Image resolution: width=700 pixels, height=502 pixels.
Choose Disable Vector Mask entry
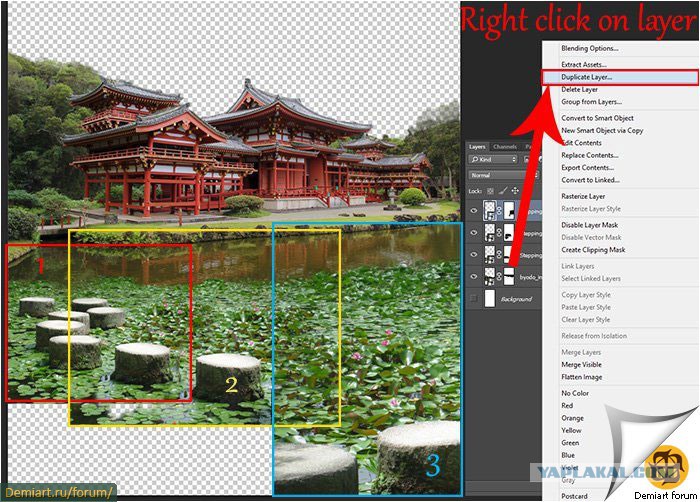(x=591, y=237)
